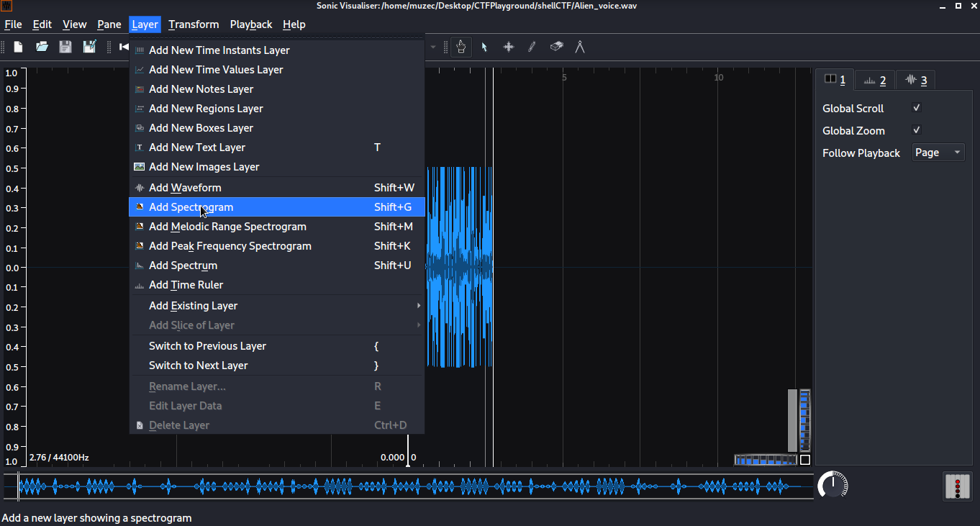Click the vertical zoom thumbwheel

[805, 420]
